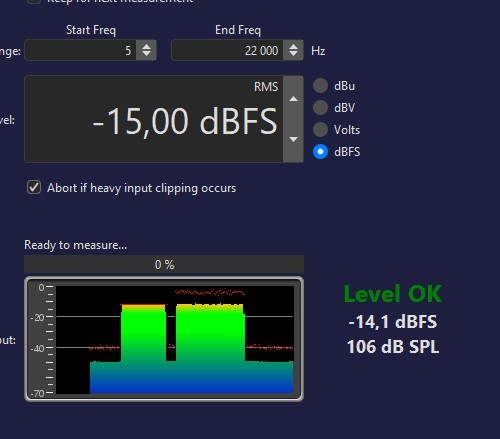Select the dBV unit radio button
This screenshot has height=439, width=500.
click(320, 108)
